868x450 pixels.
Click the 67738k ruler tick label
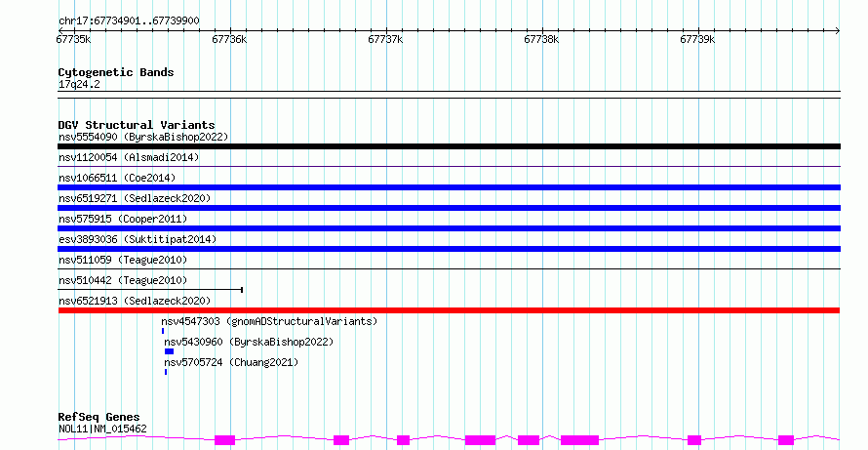coord(542,39)
